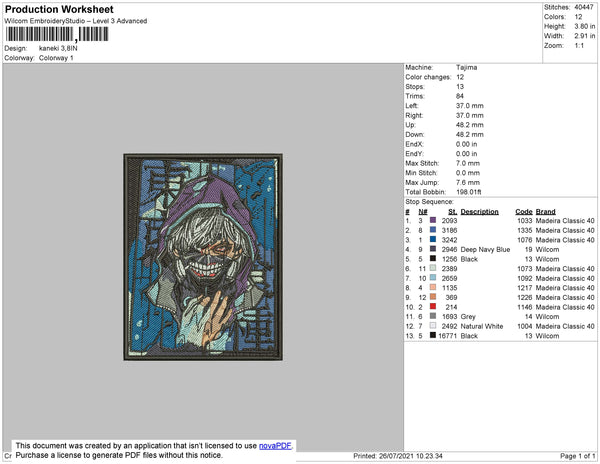Click the Stops value '13'
600x464 pixels.
point(460,86)
